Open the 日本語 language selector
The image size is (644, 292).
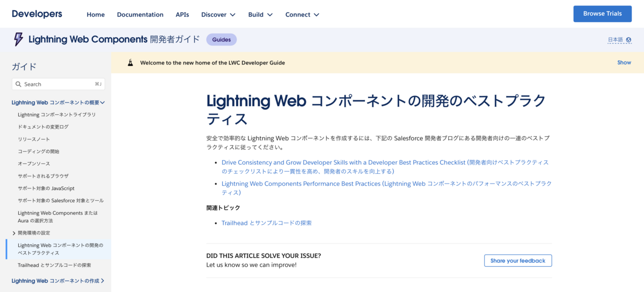pyautogui.click(x=619, y=40)
